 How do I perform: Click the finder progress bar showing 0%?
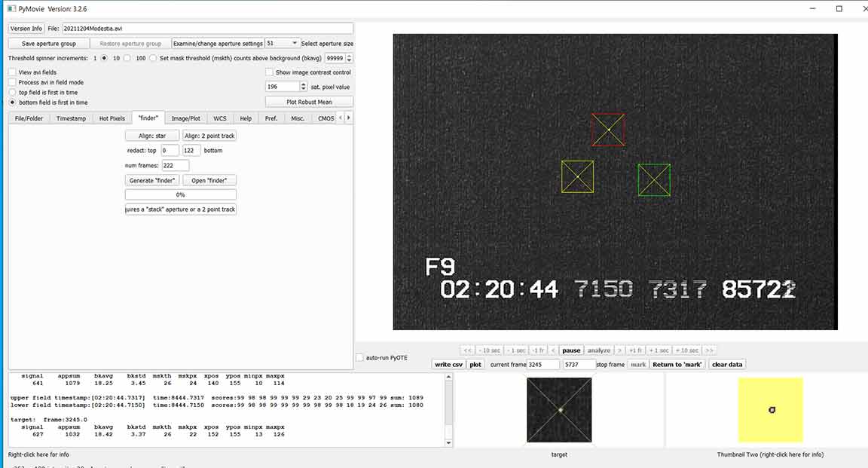[x=181, y=195]
